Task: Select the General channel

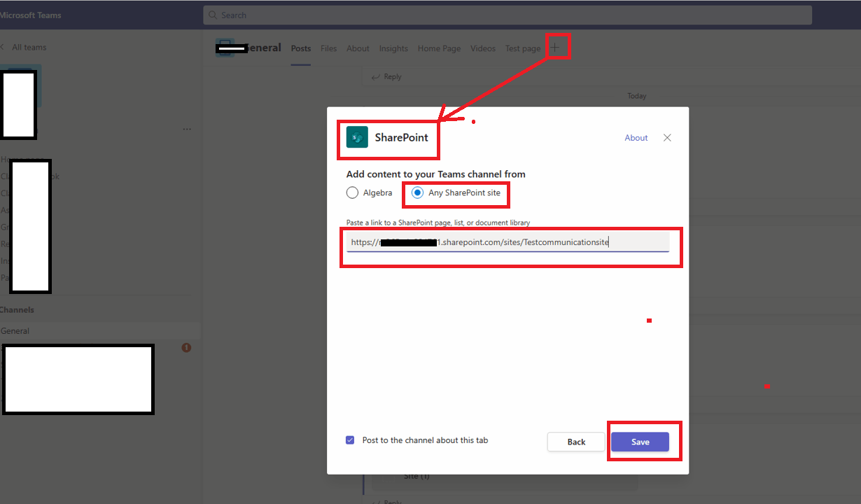Action: 100,331
